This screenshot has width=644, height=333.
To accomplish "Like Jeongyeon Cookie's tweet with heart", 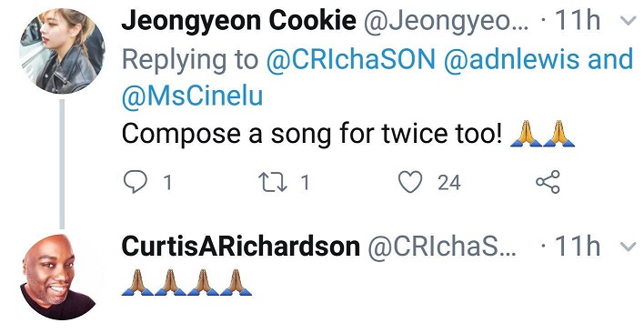I will (x=410, y=182).
